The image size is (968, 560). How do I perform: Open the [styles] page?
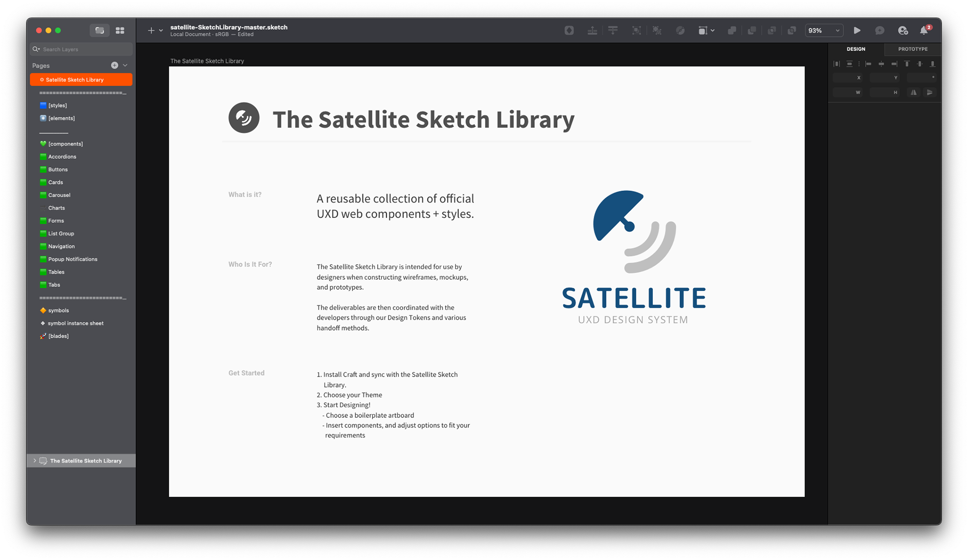point(81,105)
